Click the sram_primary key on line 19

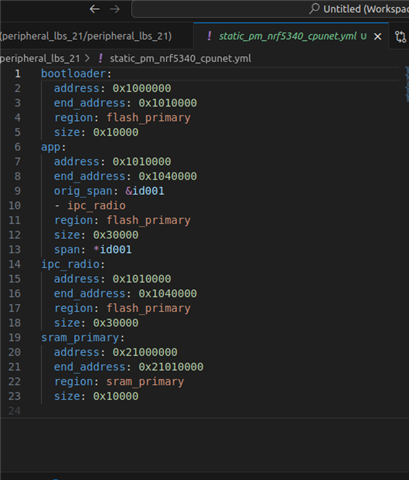pyautogui.click(x=80, y=338)
